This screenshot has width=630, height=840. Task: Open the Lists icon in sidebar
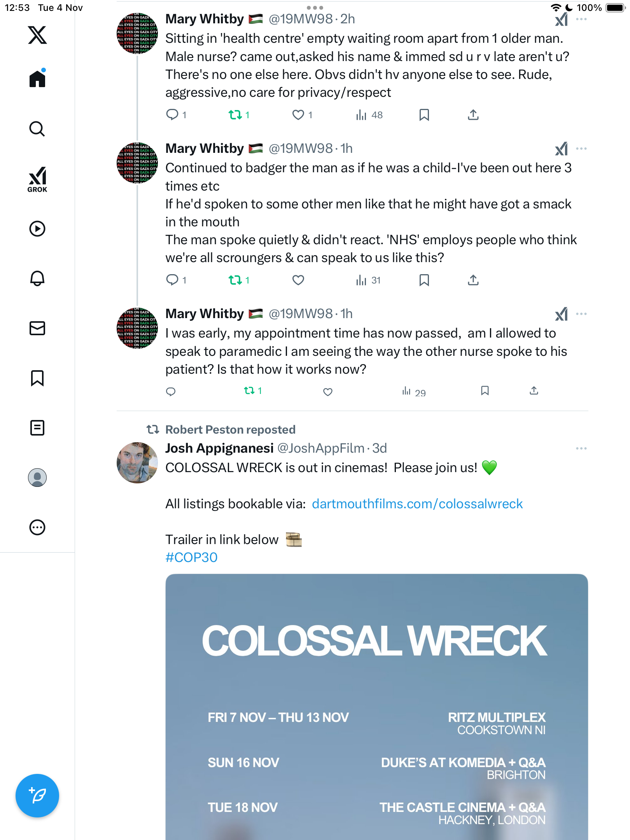37,428
